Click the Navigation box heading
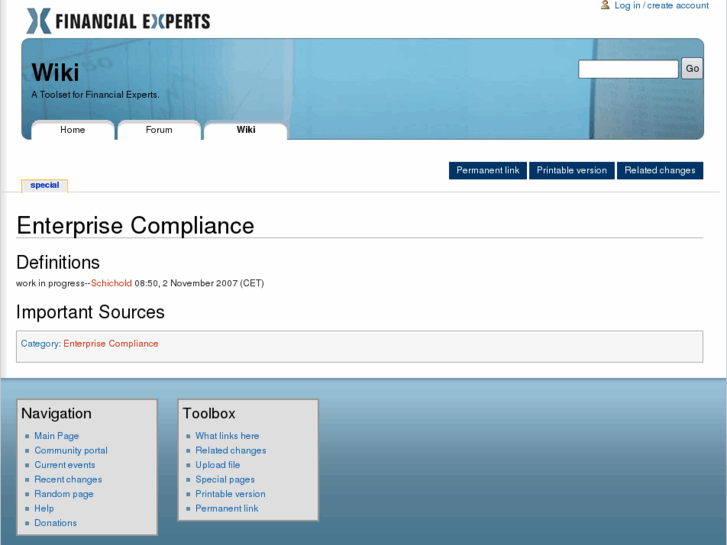This screenshot has height=545, width=727. [57, 413]
